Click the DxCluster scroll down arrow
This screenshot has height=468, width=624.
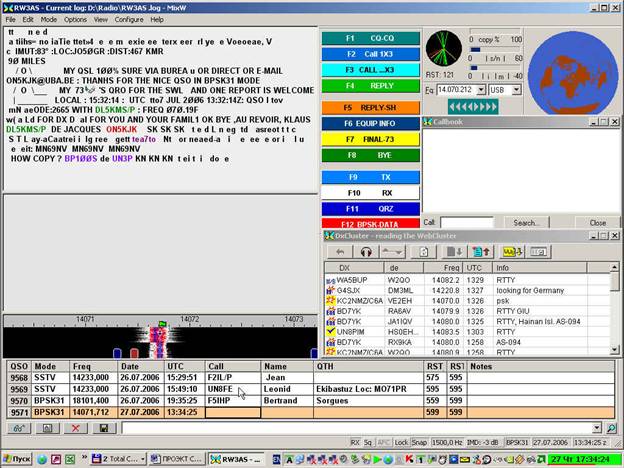(614, 349)
